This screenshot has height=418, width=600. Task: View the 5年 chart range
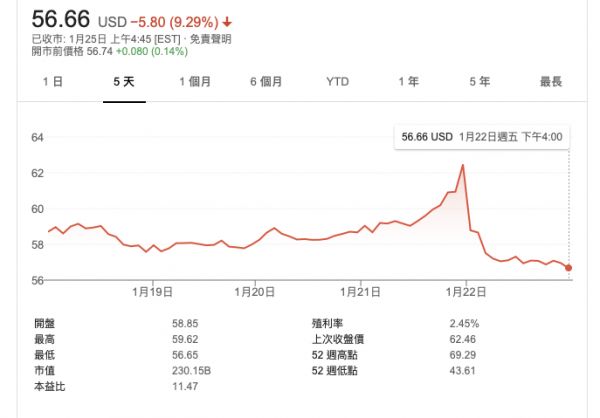[479, 81]
